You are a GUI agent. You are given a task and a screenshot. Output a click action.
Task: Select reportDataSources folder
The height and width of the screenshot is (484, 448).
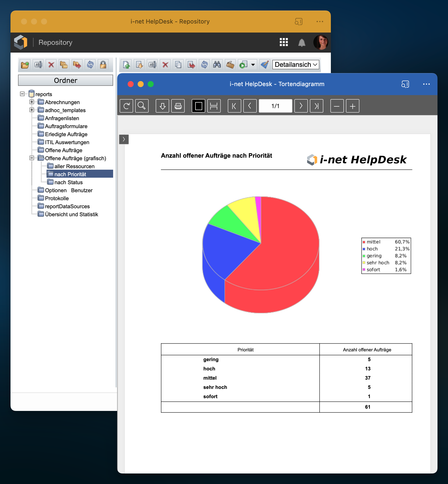pyautogui.click(x=67, y=206)
